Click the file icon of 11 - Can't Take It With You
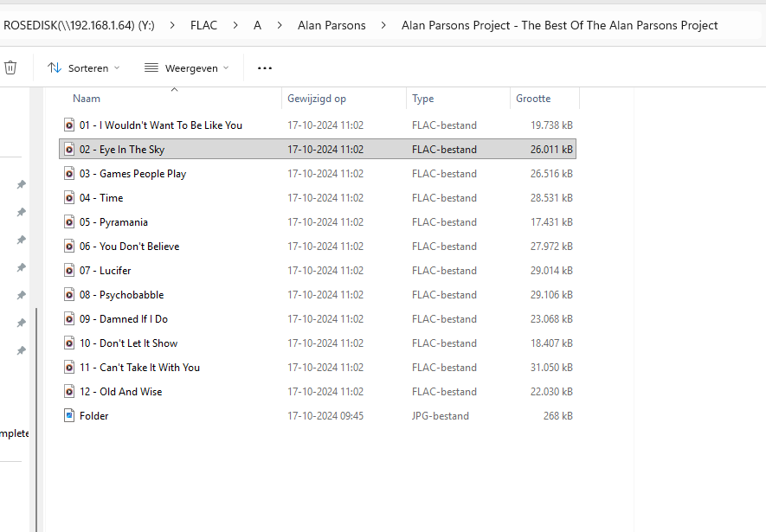This screenshot has width=766, height=532. 69,368
